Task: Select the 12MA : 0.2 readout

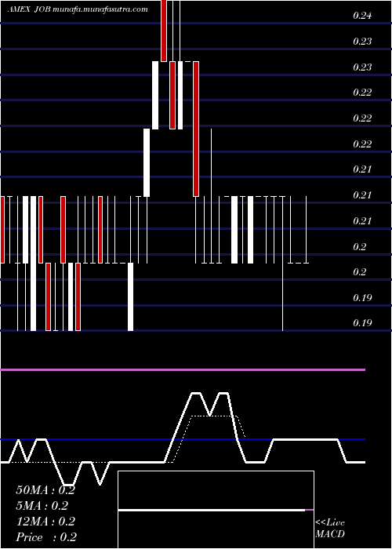Action: click(45, 522)
